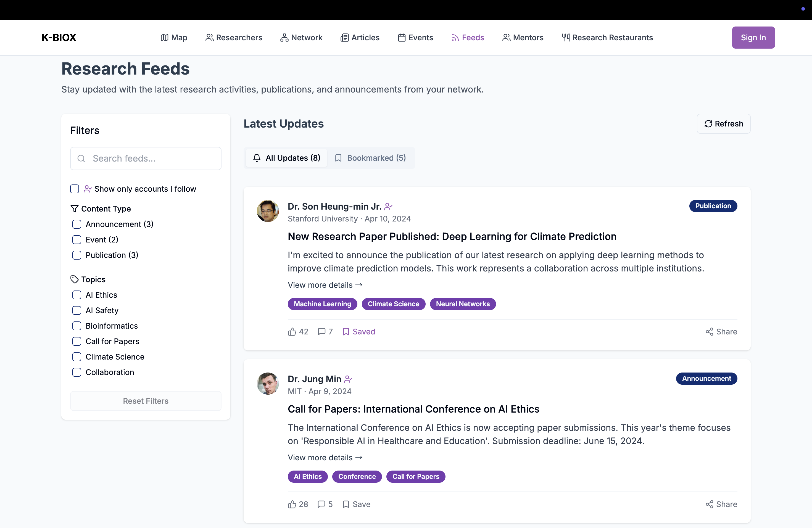Check the Announcement content type filter
The width and height of the screenshot is (812, 528).
point(77,224)
